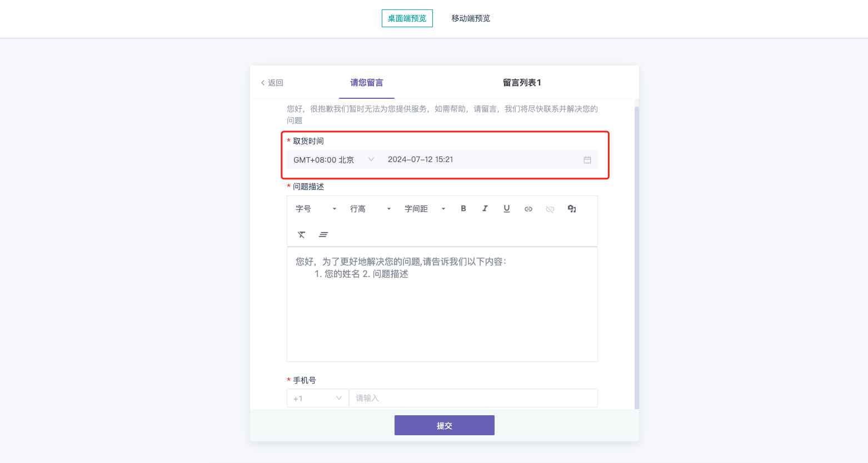Click the 问题描述 field label

point(308,187)
